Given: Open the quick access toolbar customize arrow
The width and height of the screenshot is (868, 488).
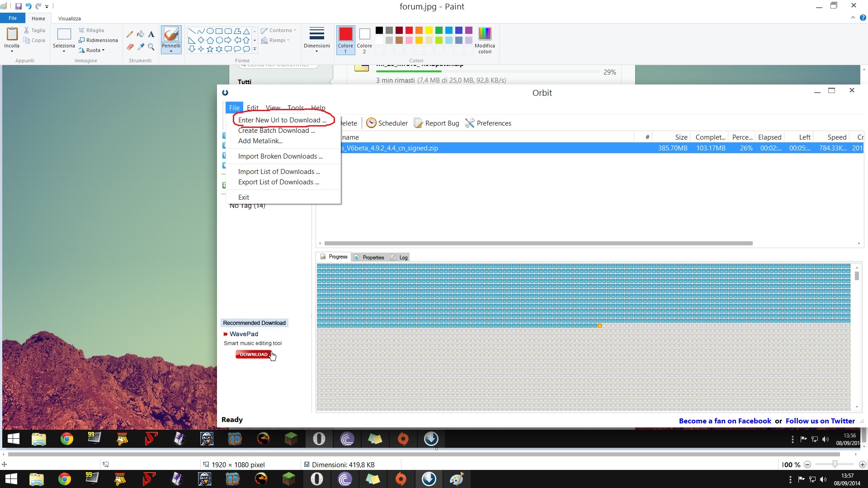Looking at the screenshot, I should point(47,7).
